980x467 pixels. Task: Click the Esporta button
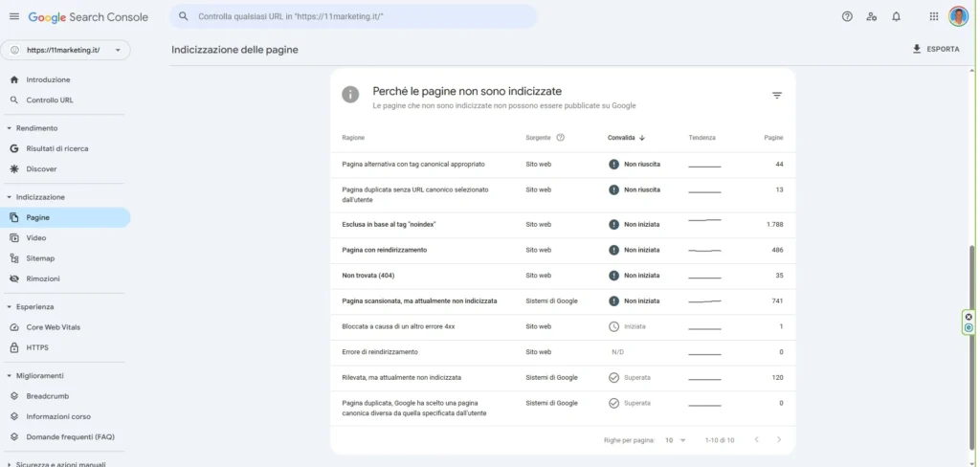[x=935, y=49]
